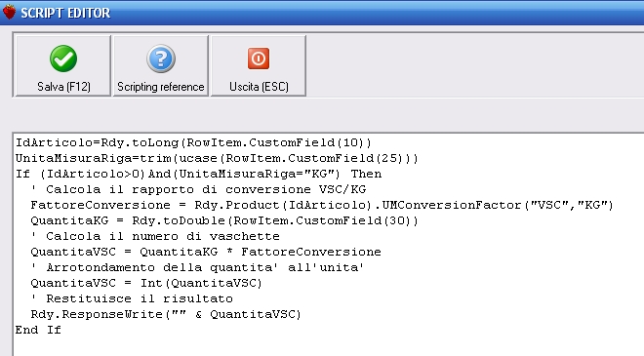Screen dimensions: 644x356
Task: Place cursor in IdArticolo=Rdy.toLong line
Action: click(x=193, y=143)
